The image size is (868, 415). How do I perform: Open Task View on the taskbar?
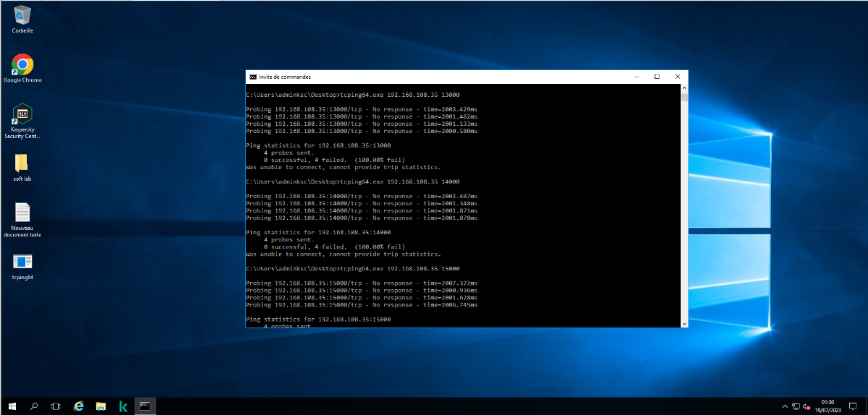click(56, 406)
